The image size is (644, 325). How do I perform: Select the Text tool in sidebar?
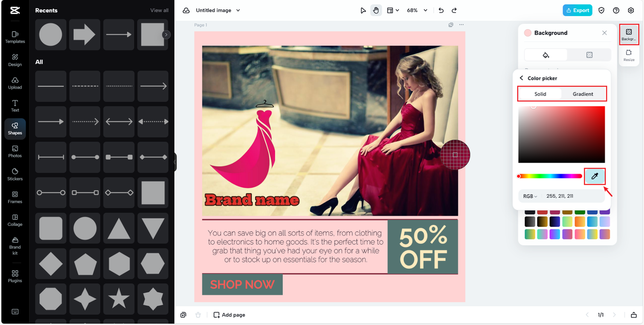(x=15, y=106)
